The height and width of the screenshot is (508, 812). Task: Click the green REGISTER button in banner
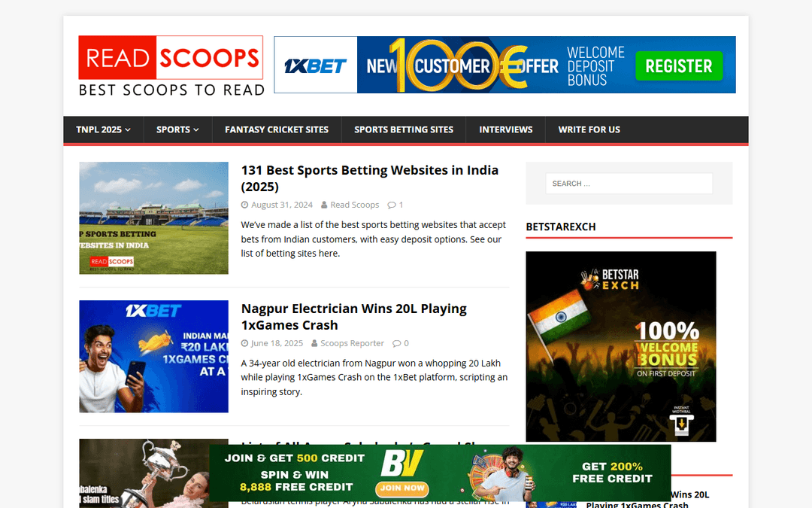(x=679, y=65)
